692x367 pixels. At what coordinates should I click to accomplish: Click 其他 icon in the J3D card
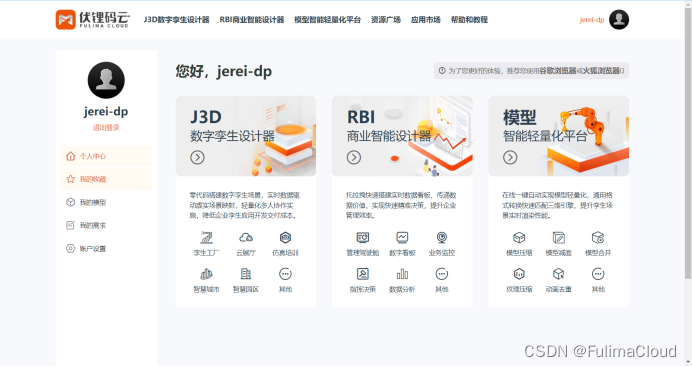pyautogui.click(x=286, y=274)
